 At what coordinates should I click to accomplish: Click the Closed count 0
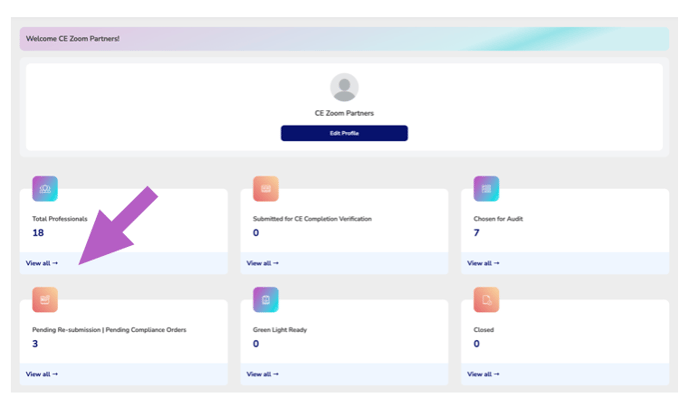(x=477, y=344)
